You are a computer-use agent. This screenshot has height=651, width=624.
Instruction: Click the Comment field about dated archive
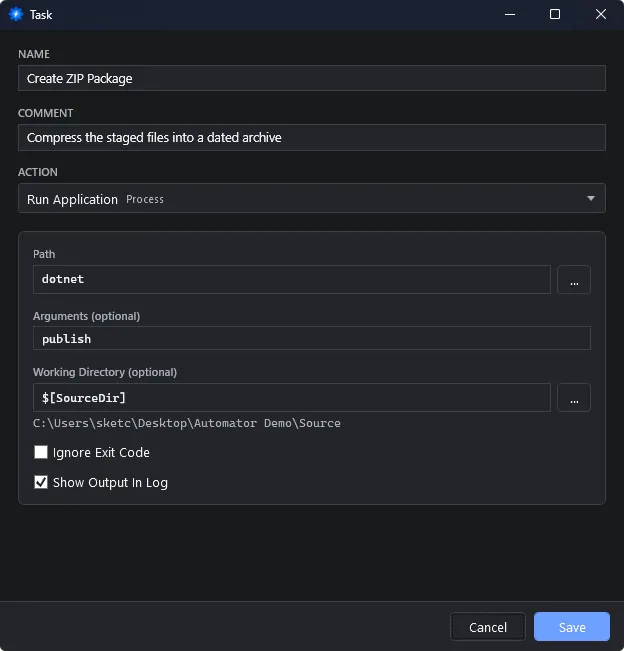(312, 137)
